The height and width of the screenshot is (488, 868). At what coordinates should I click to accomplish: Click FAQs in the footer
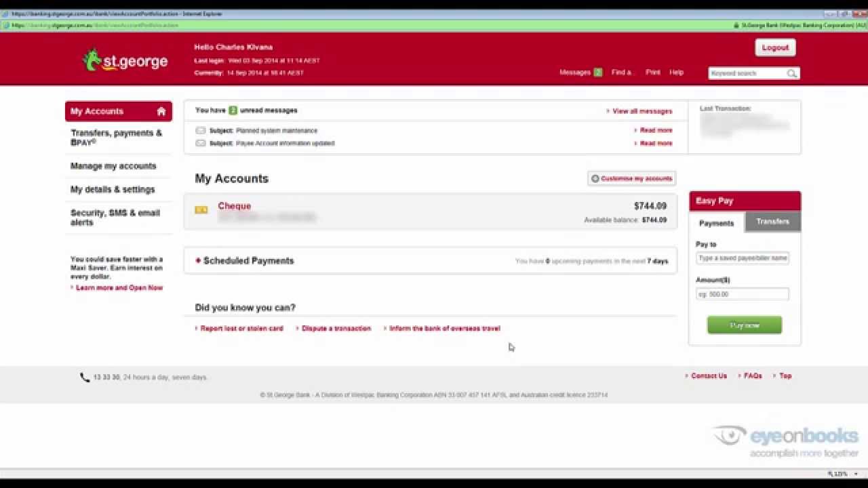(753, 376)
